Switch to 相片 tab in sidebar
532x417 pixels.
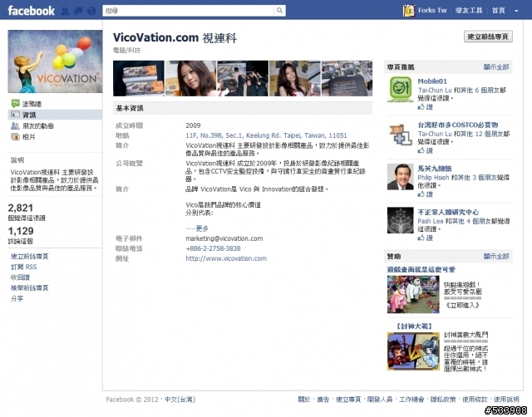[x=29, y=137]
